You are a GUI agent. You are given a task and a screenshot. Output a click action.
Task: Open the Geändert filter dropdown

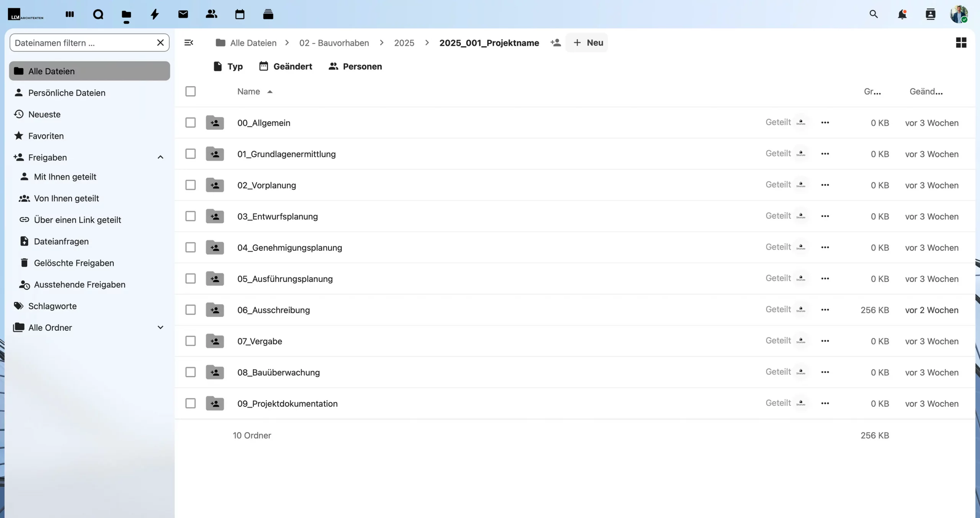tap(286, 66)
